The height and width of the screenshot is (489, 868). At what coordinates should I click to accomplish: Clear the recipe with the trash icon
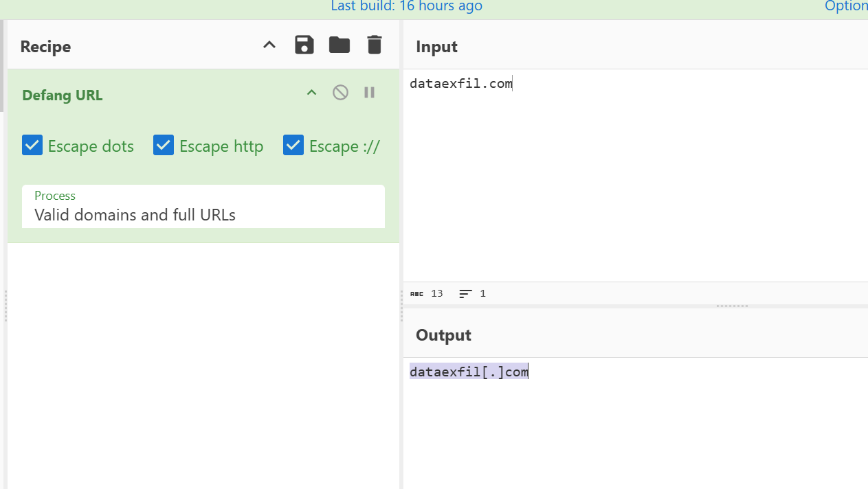click(x=374, y=45)
